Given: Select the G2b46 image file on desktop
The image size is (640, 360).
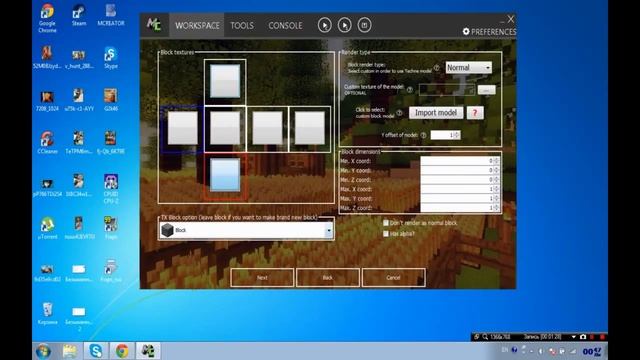Looking at the screenshot, I should pos(111,100).
